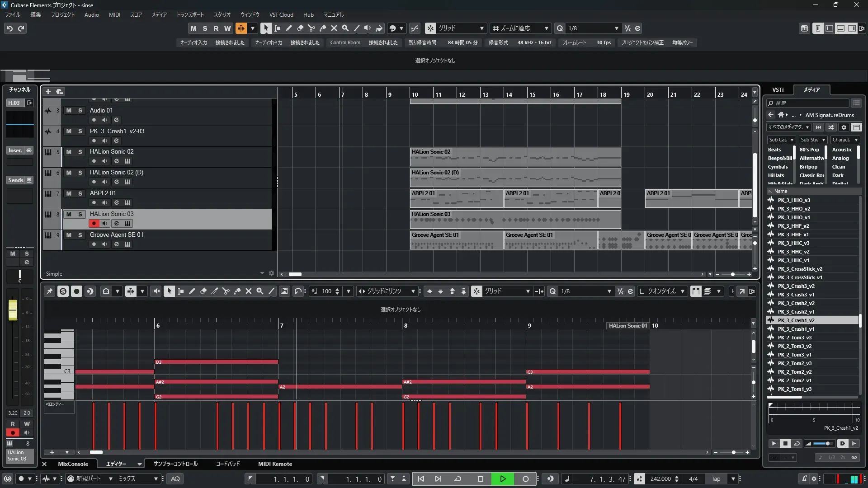This screenshot has width=868, height=488.
Task: Click the media preview volume slider
Action: pos(823,443)
